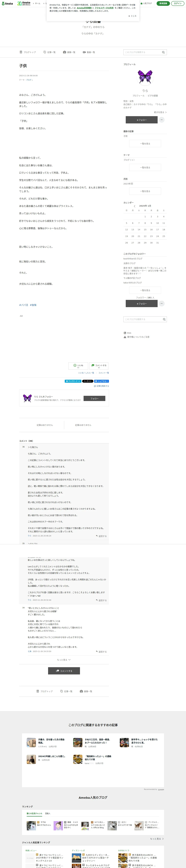186x868 pixels.
Task: Click the ログイン button
Action: 178,3
